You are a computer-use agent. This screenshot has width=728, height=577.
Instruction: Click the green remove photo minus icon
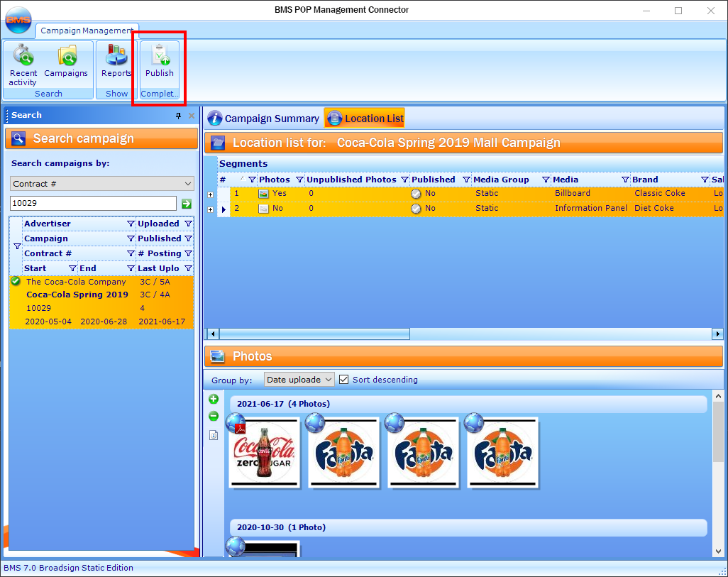pyautogui.click(x=214, y=417)
